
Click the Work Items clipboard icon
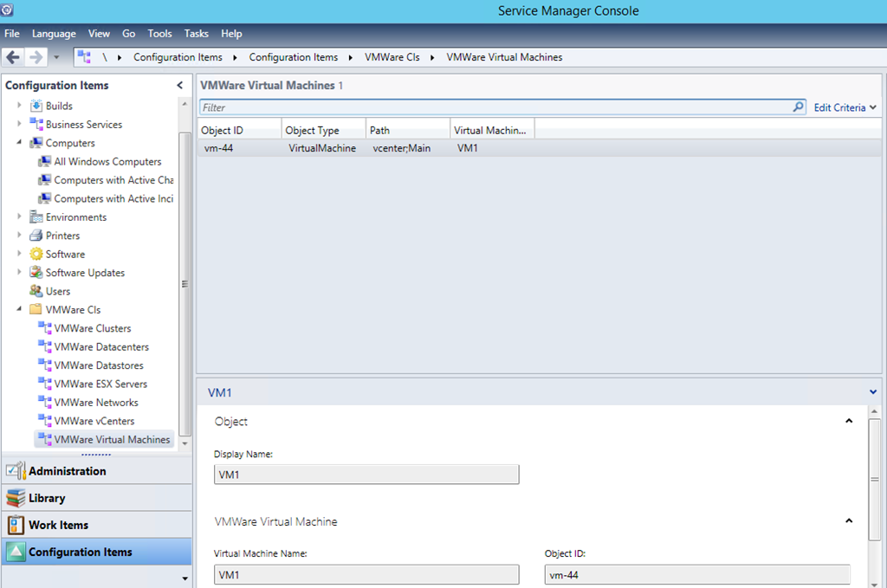point(16,525)
